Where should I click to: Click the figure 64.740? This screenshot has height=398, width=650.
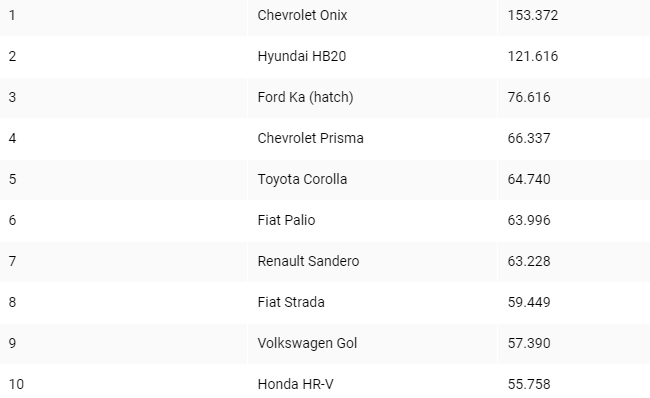529,179
